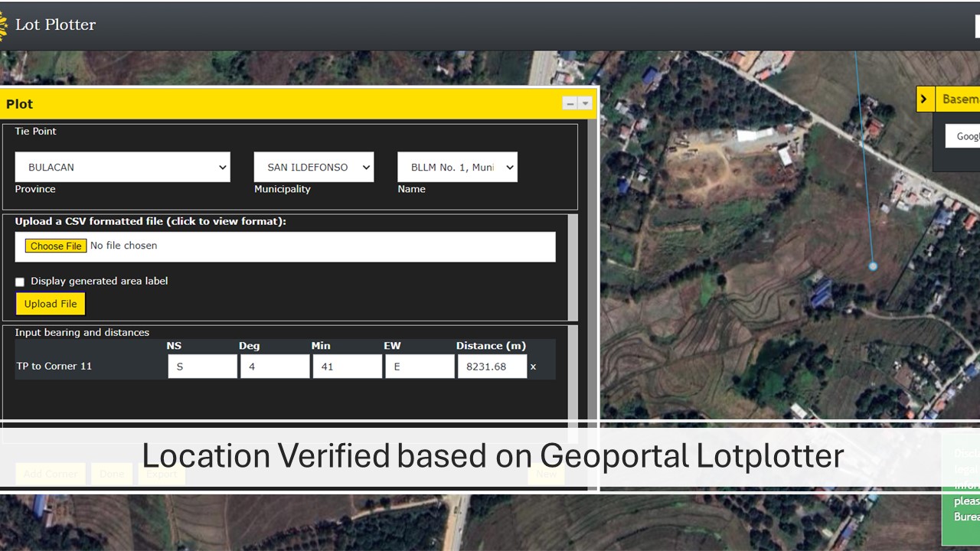Click the Lot Plotter logo icon
Screen dimensions: 980x551
pyautogui.click(x=4, y=24)
